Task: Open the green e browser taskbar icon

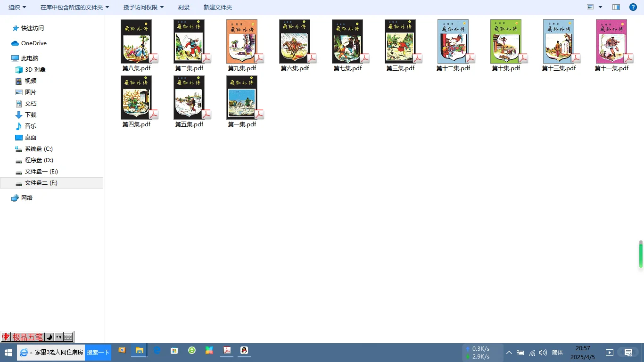Action: point(192,350)
